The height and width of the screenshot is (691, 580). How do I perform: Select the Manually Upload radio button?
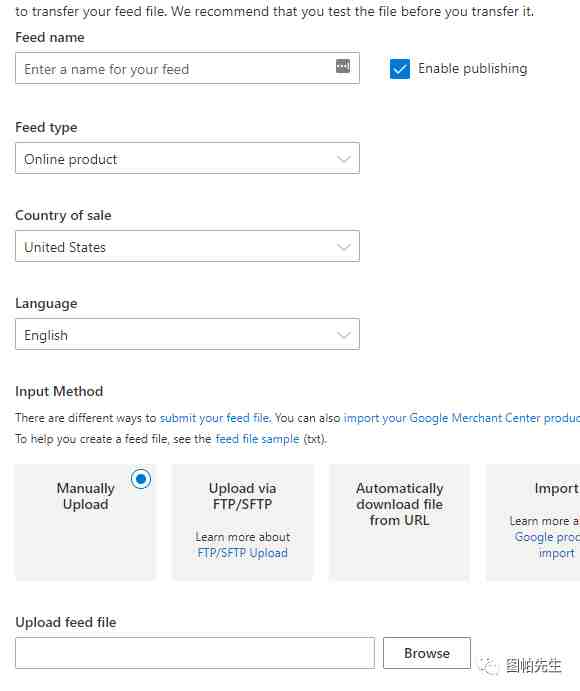click(x=141, y=479)
